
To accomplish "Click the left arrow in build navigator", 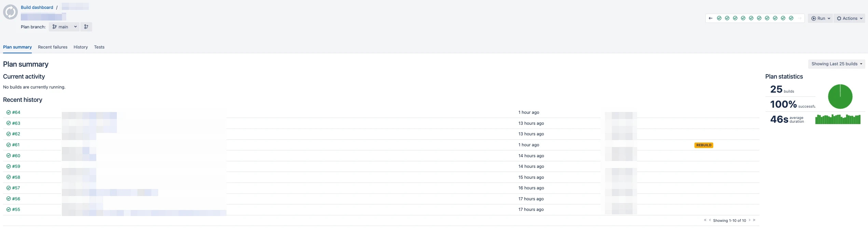I will tap(711, 18).
